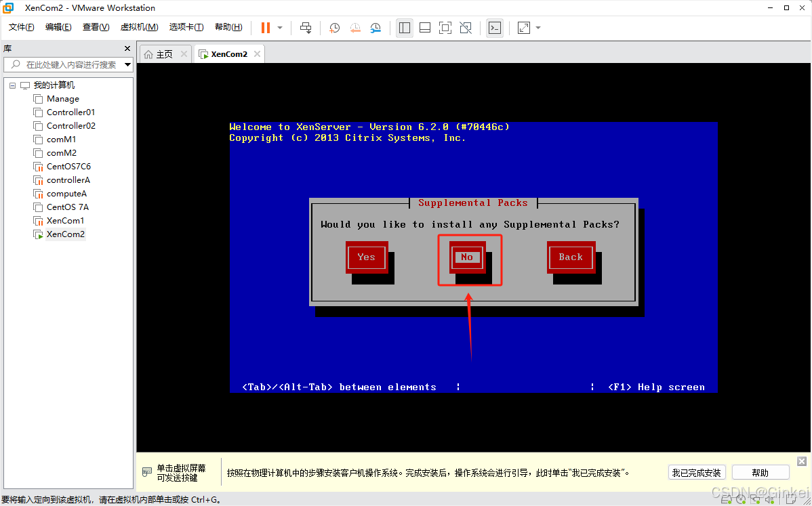
Task: Take a snapshot of this virtual machine
Action: point(335,28)
